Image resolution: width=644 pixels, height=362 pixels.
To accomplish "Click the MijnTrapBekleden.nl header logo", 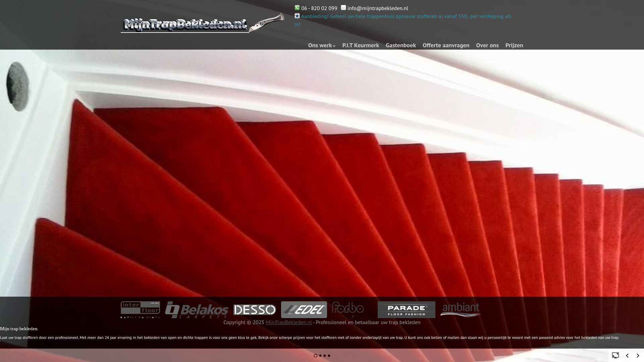I will [x=203, y=23].
